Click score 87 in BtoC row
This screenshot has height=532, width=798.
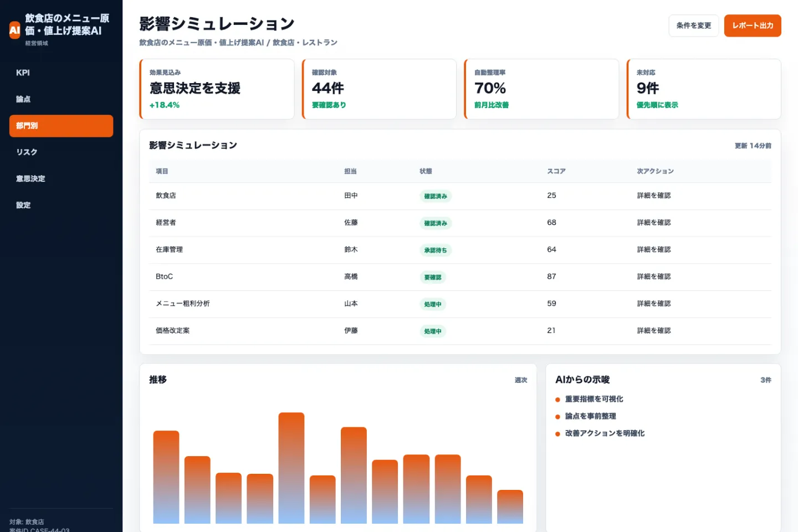[x=551, y=277]
